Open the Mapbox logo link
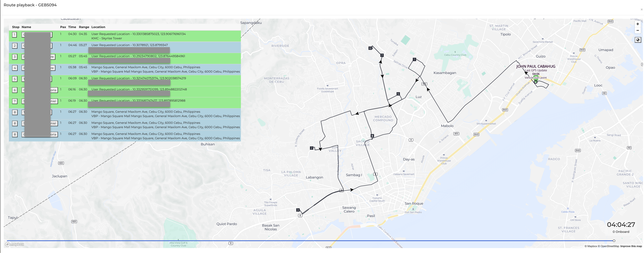 (15, 244)
